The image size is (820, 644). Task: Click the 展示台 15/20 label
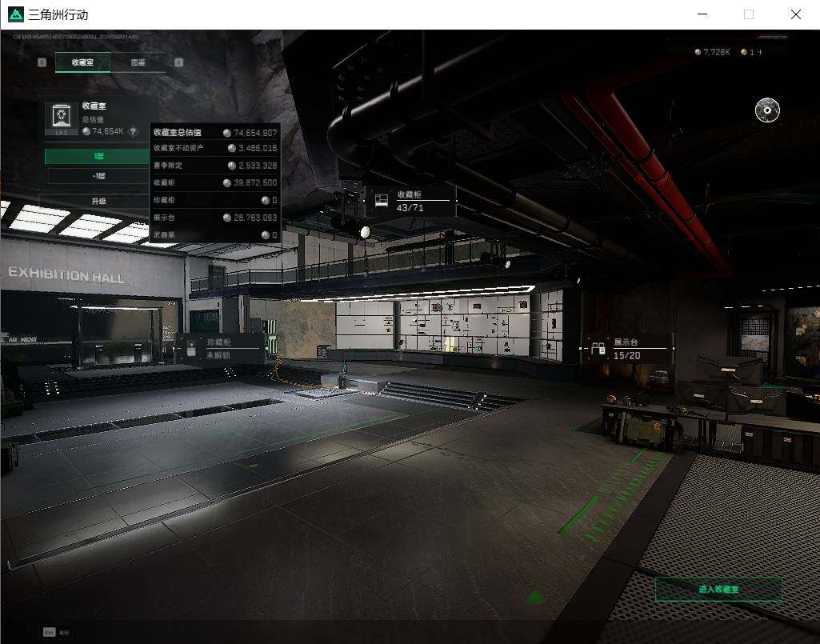coord(626,349)
